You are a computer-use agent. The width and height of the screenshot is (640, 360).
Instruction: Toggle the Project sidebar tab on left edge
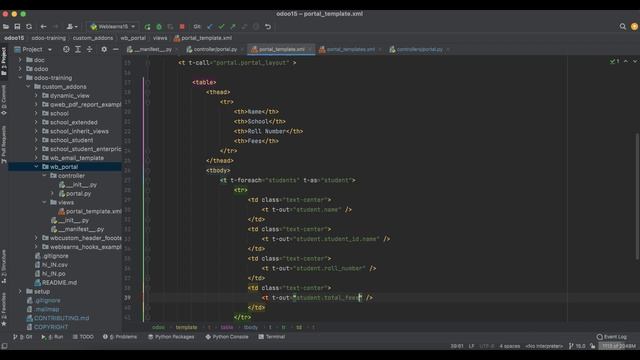click(4, 61)
